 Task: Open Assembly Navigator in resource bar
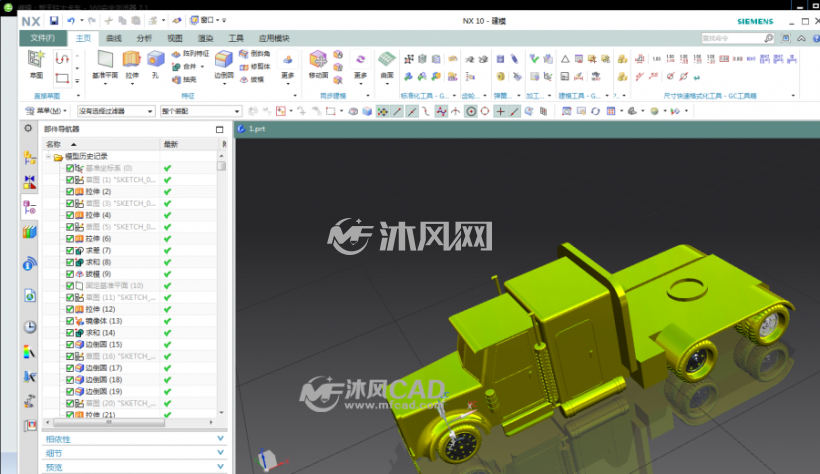tap(30, 157)
